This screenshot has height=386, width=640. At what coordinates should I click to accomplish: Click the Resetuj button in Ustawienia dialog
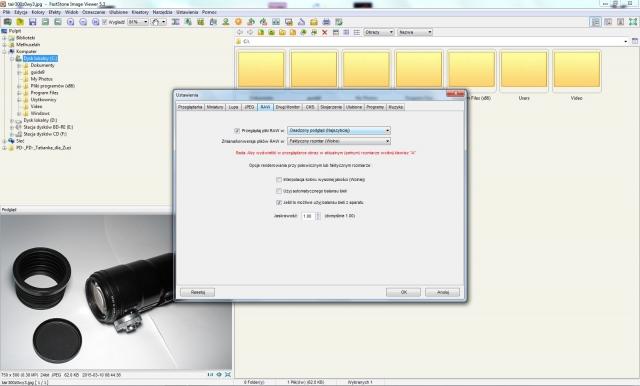(198, 292)
